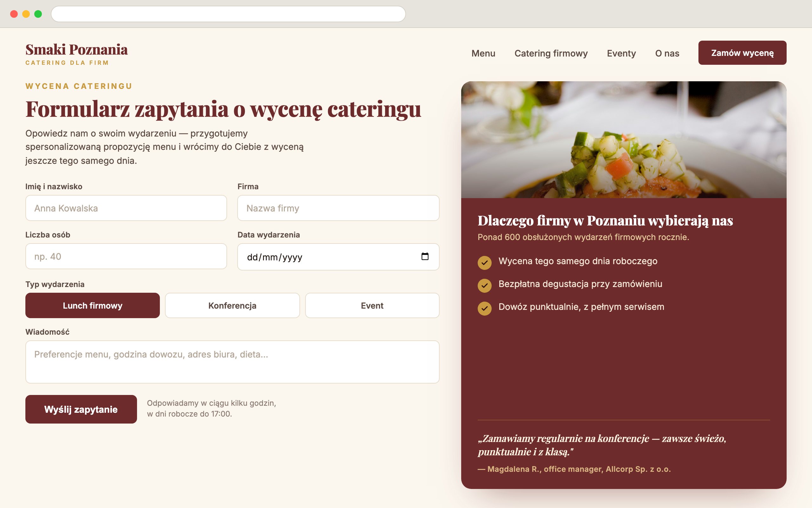812x508 pixels.
Task: Focus the Wiadomość text area
Action: pos(232,362)
